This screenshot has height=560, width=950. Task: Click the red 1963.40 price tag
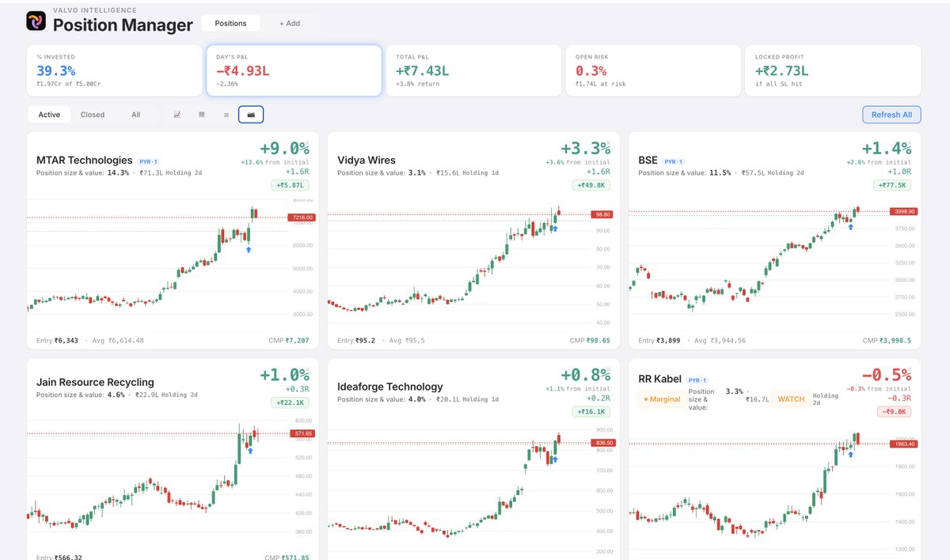[x=902, y=445]
